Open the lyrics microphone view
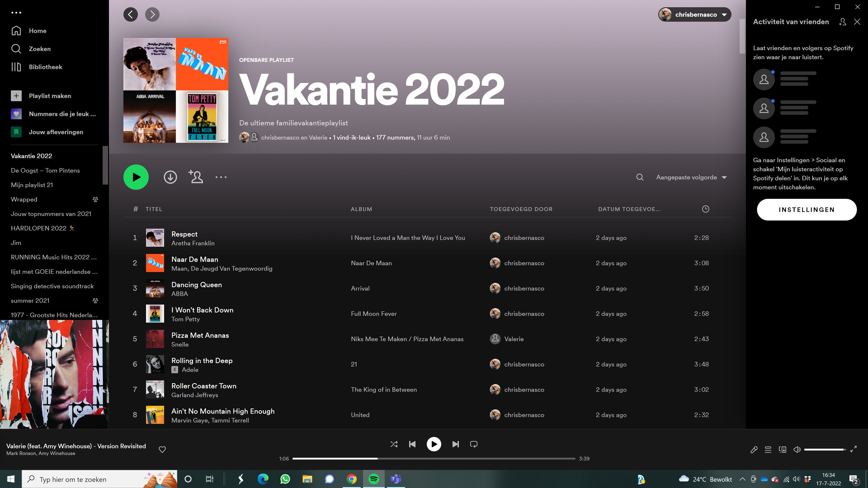This screenshot has height=488, width=868. [x=754, y=450]
